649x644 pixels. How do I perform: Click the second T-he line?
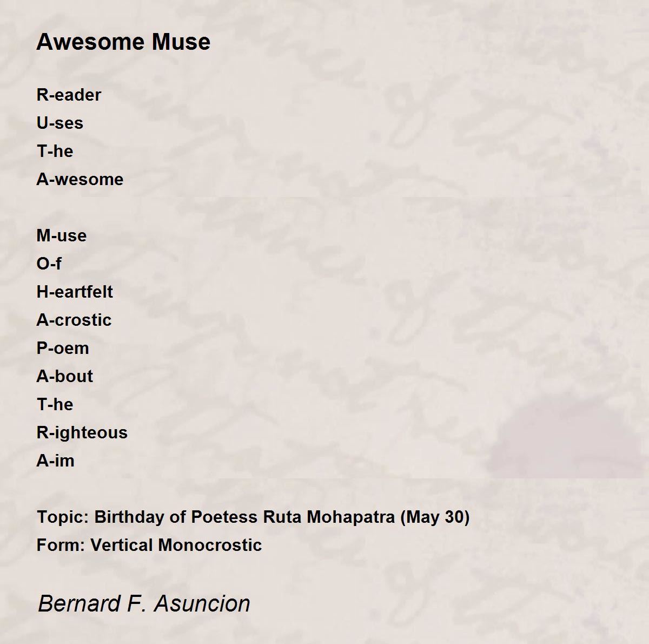pyautogui.click(x=55, y=404)
